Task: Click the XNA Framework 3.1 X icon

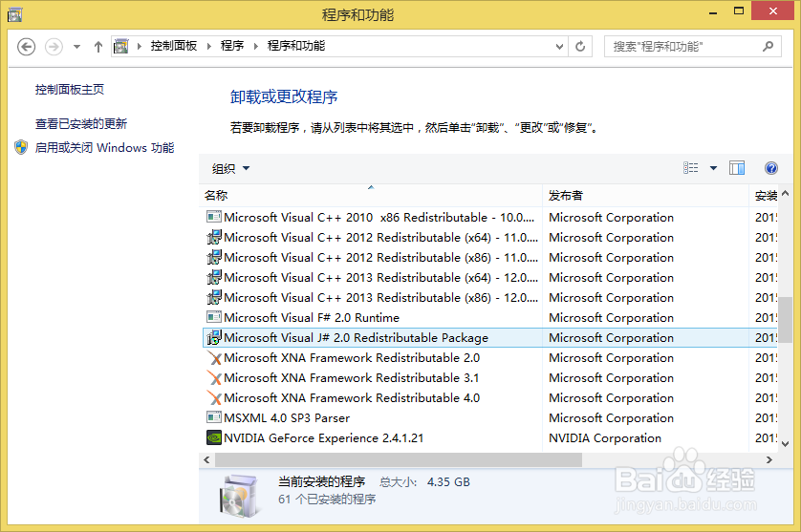Action: click(x=213, y=378)
